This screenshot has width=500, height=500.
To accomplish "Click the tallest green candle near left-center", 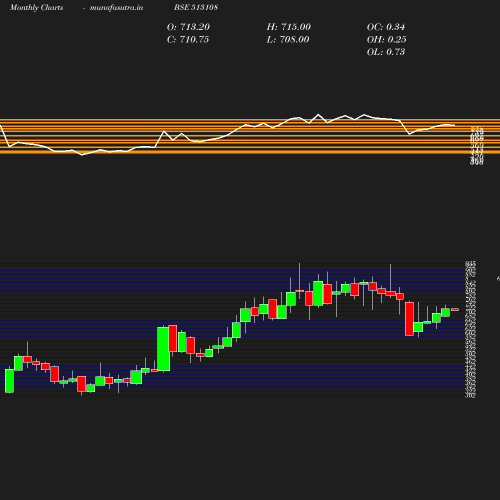I will click(x=163, y=349).
